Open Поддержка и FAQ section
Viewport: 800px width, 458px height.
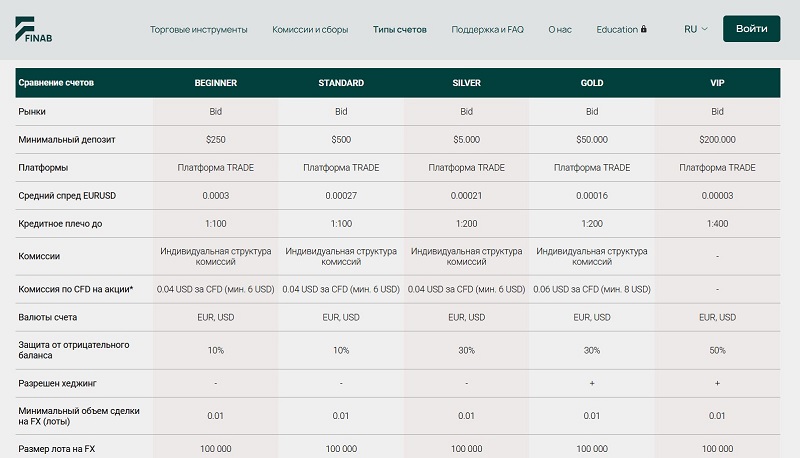coord(487,30)
